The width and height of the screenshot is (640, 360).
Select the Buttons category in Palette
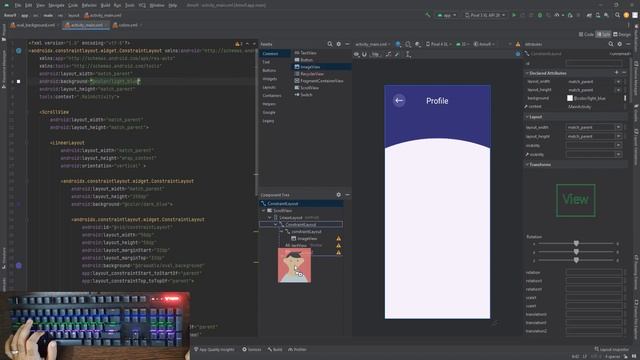pos(269,71)
